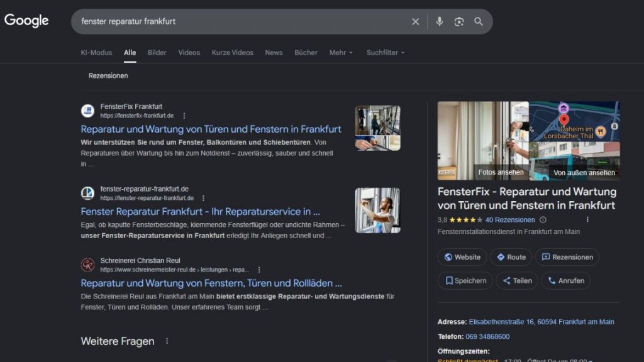Screen dimensions: 644x362
Task: Clear the search query with the X icon
Action: pyautogui.click(x=415, y=21)
